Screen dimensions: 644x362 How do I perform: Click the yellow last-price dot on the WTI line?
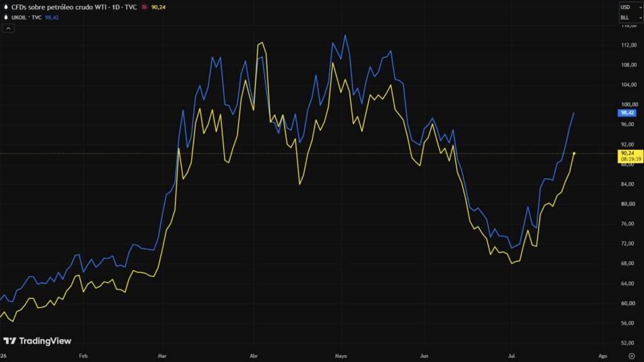point(574,154)
